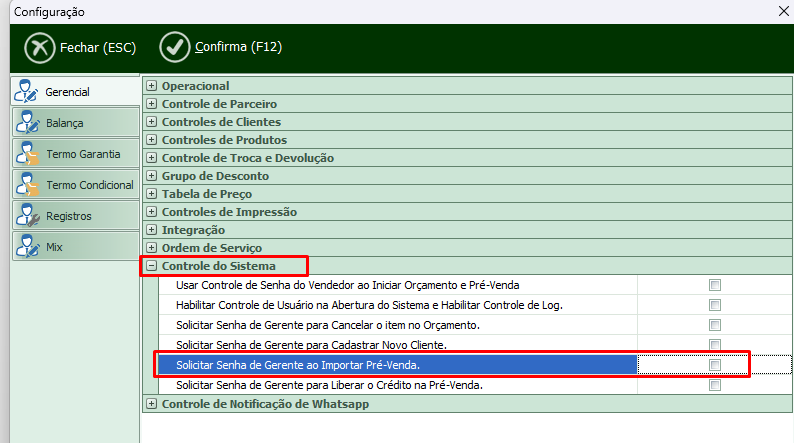Expand the Controles de Impressão section
794x443 pixels.
(151, 212)
